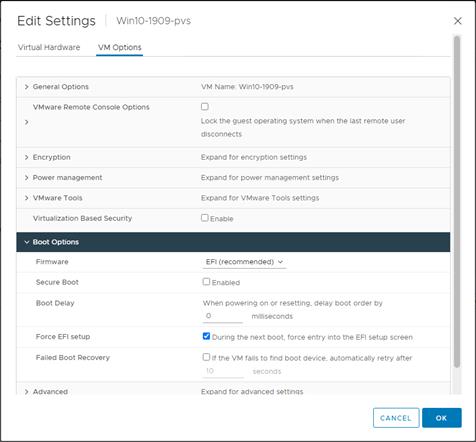Enable lock guest OS on disconnect checkbox
Screen dimensions: 476x442
pos(205,107)
